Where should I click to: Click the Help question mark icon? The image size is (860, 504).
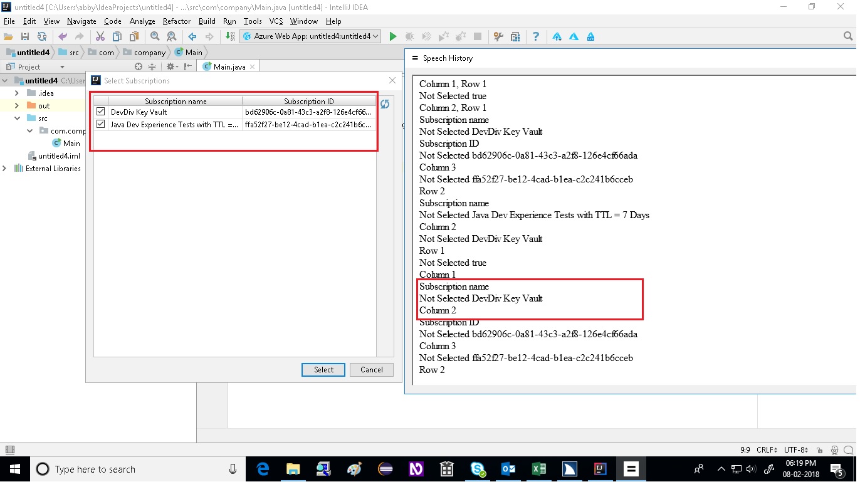[536, 36]
